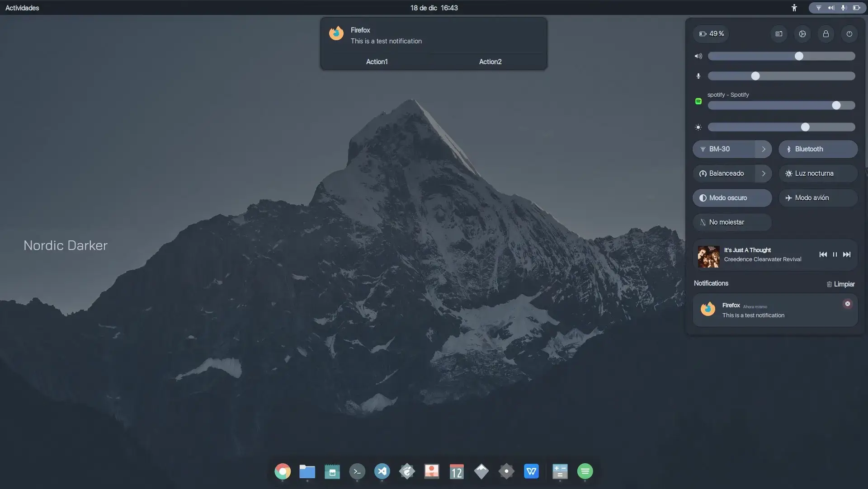
Task: Open WPS Office from the dock
Action: 531,471
